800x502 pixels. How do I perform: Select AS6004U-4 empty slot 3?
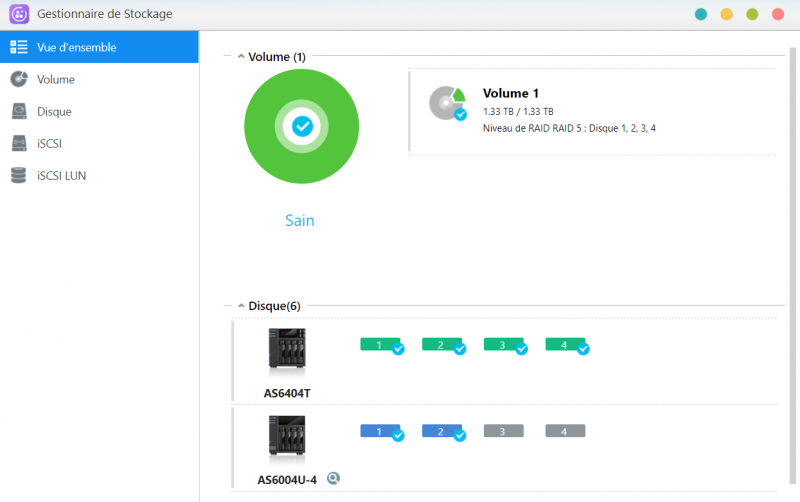point(504,431)
